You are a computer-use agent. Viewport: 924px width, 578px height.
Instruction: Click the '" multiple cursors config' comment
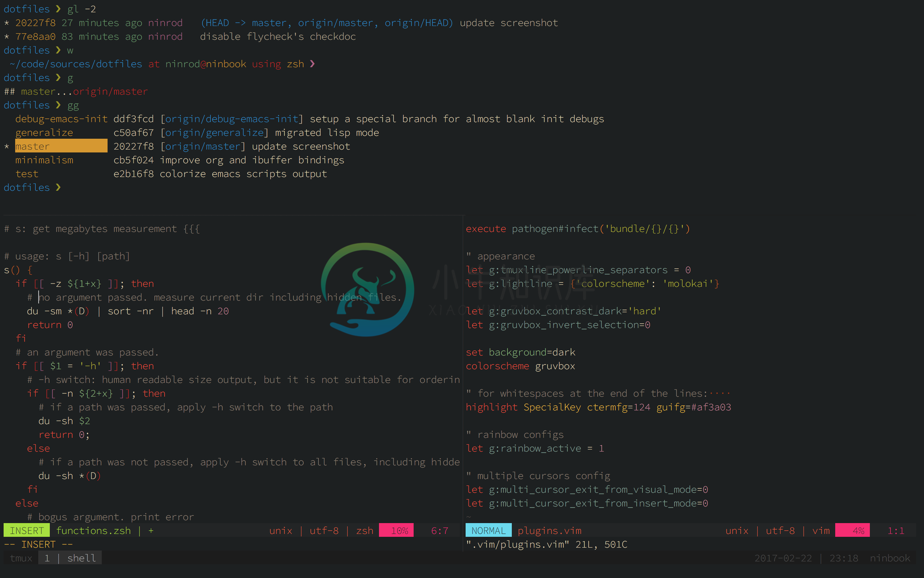(538, 476)
